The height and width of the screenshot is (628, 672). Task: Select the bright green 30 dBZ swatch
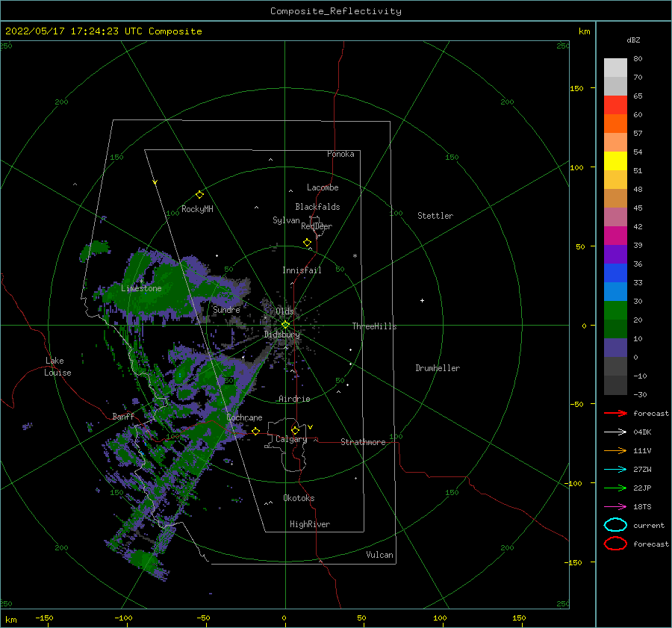615,311
